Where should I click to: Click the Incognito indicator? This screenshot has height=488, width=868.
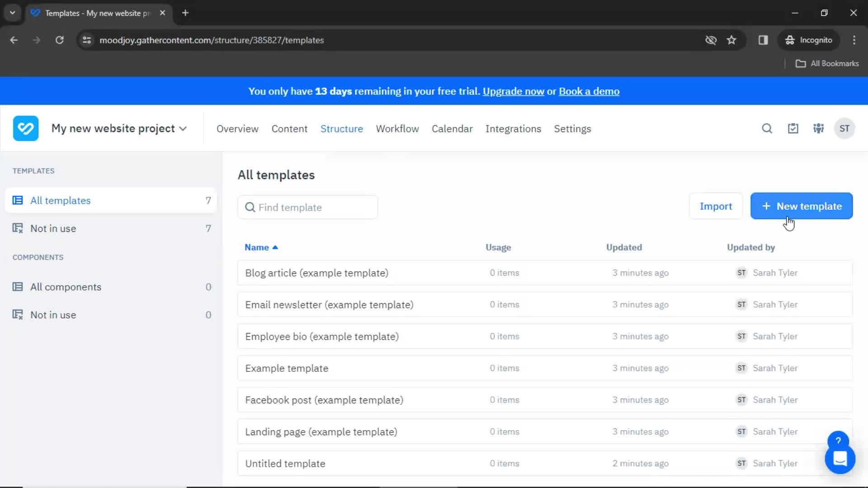click(809, 40)
